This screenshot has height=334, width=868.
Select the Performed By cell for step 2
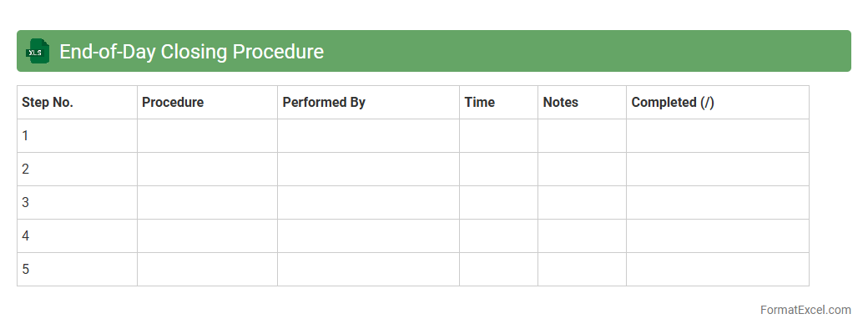pos(368,170)
